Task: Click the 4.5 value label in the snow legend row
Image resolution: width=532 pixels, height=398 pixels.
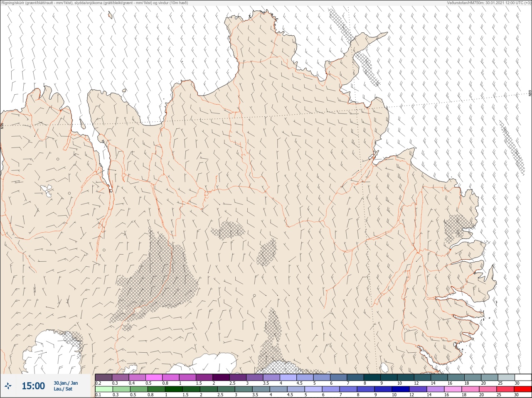Action: pos(299,383)
